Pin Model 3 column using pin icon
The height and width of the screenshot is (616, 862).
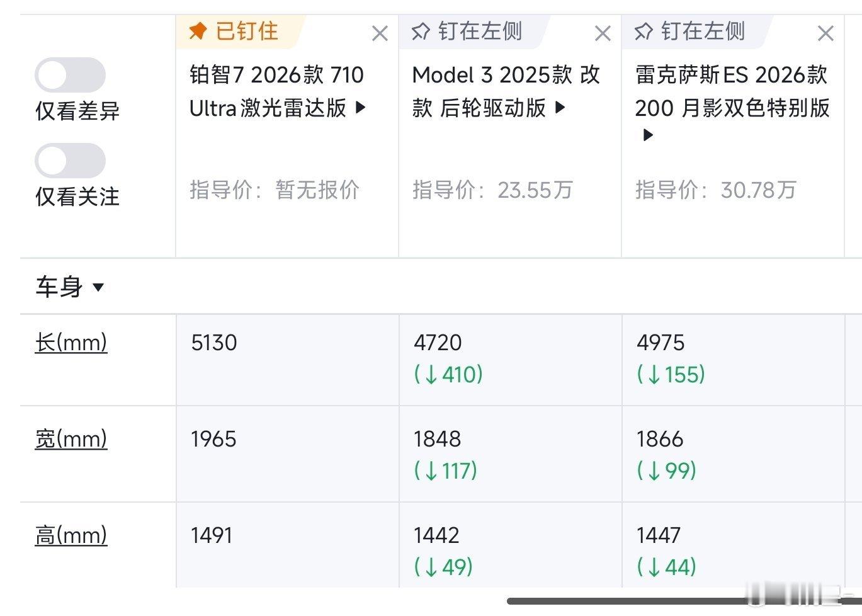coord(420,31)
